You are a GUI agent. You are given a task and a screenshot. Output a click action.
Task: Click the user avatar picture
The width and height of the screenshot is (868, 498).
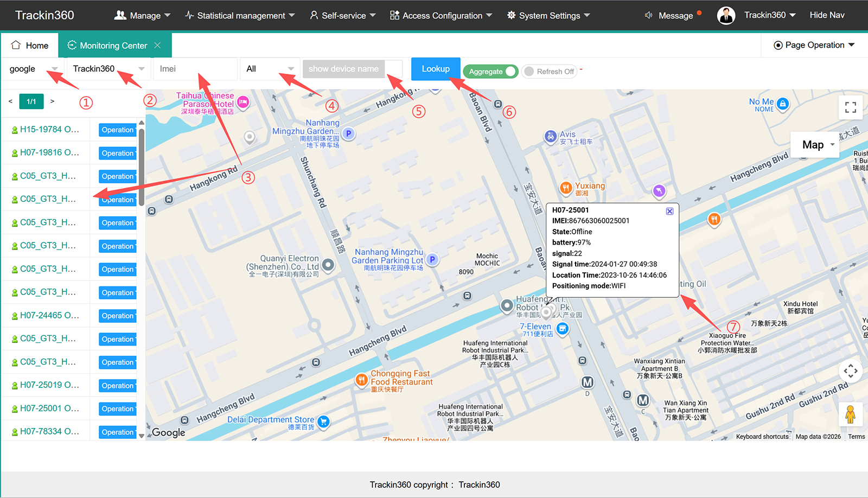coord(726,16)
